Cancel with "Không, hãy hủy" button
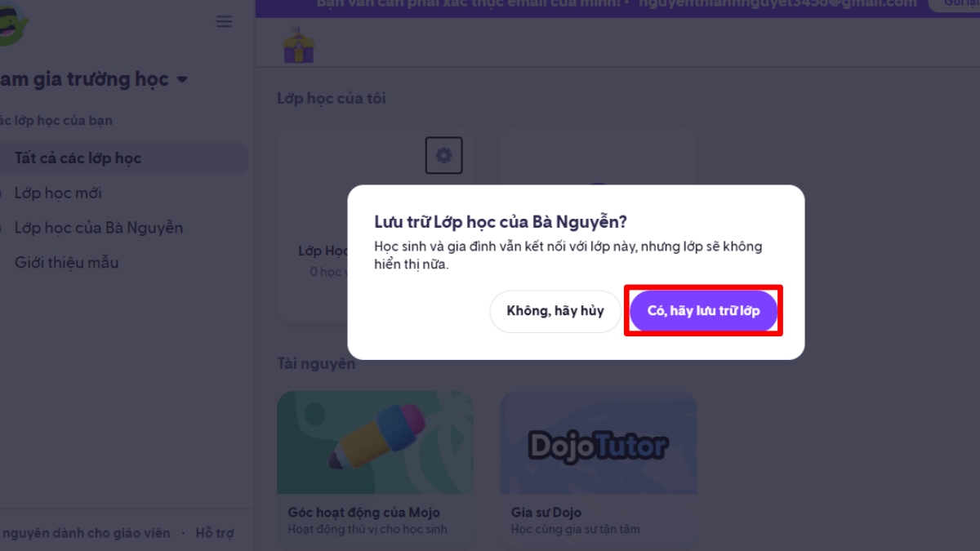 pyautogui.click(x=555, y=311)
